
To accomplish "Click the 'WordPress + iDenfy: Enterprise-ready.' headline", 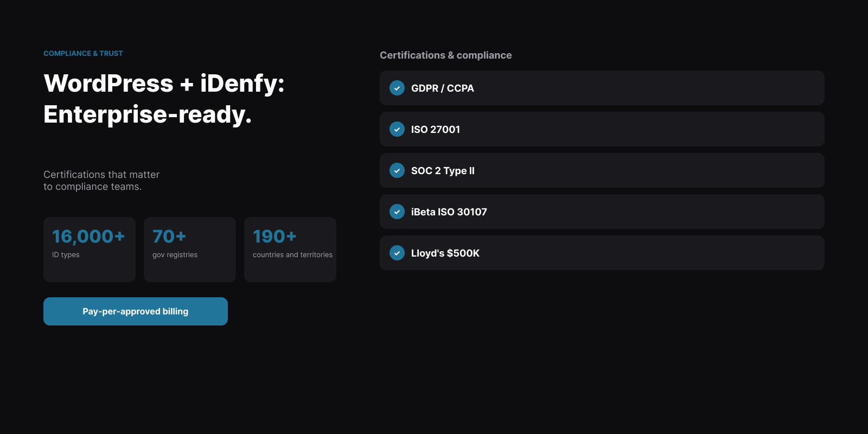I will (164, 99).
